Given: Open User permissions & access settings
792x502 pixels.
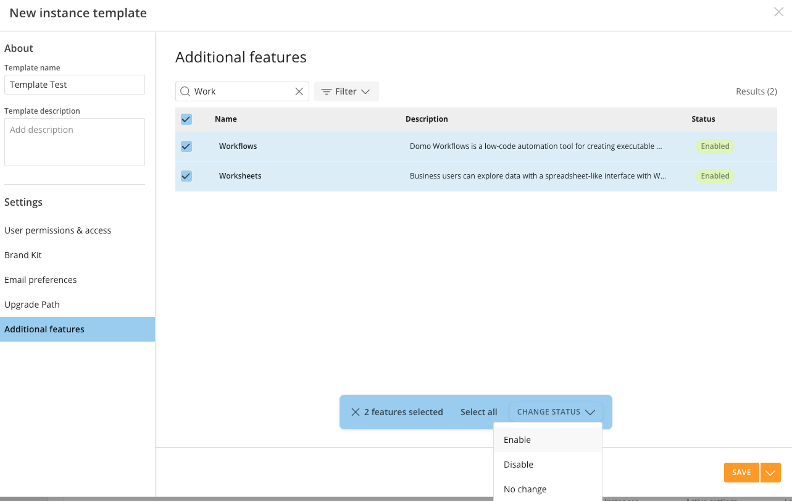Looking at the screenshot, I should point(58,230).
